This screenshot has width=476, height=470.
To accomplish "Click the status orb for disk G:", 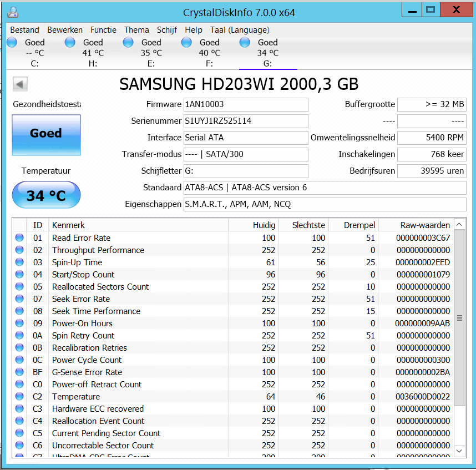I will [x=245, y=42].
